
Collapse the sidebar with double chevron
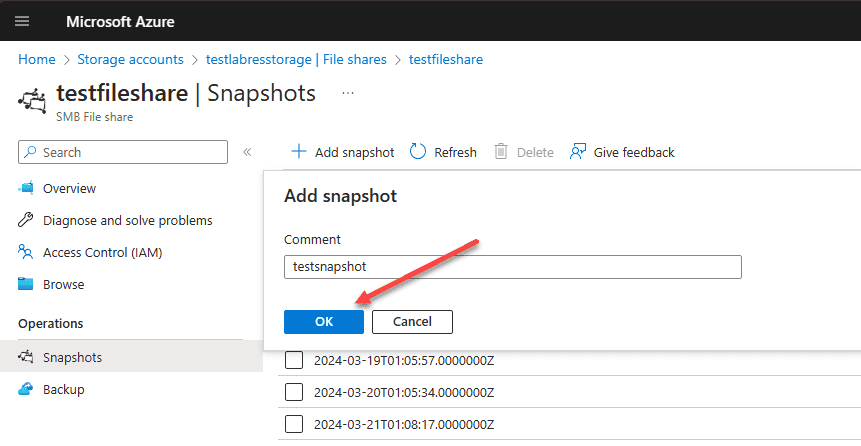[247, 152]
